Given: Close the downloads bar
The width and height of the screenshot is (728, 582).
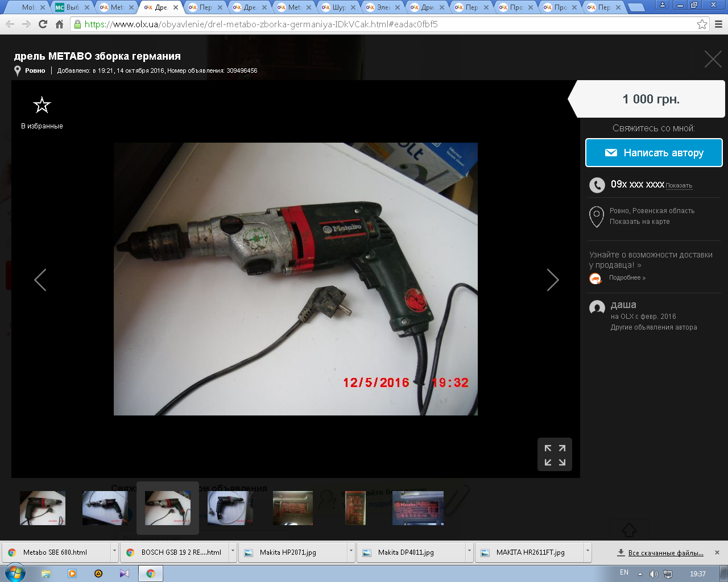Looking at the screenshot, I should [717, 552].
